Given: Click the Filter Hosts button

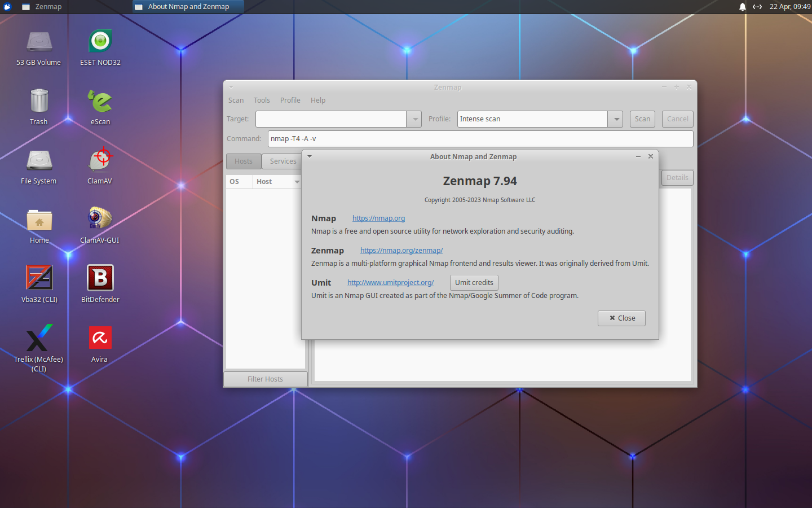Looking at the screenshot, I should tap(266, 379).
